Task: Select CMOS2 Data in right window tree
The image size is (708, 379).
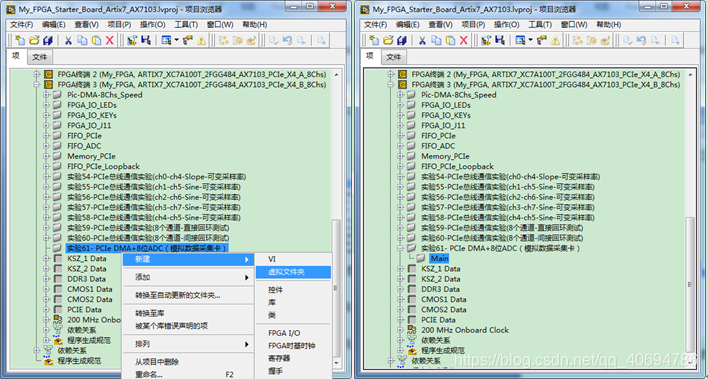Action: tap(444, 309)
